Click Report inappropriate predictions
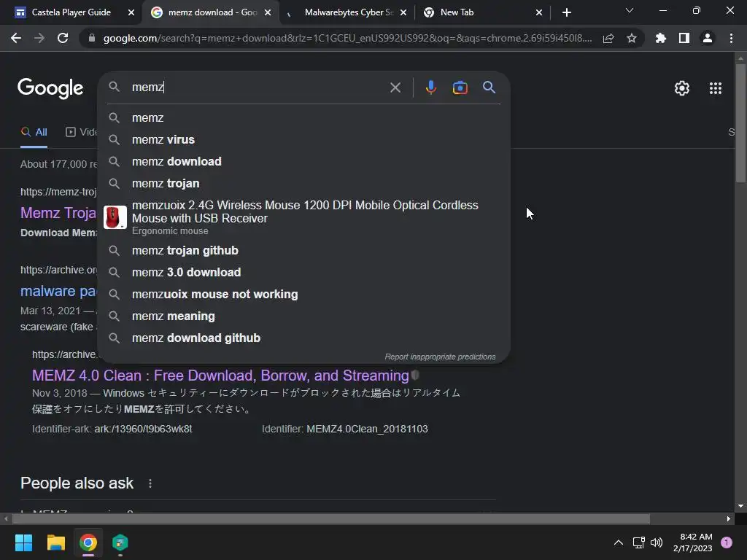This screenshot has width=747, height=560. tap(440, 357)
